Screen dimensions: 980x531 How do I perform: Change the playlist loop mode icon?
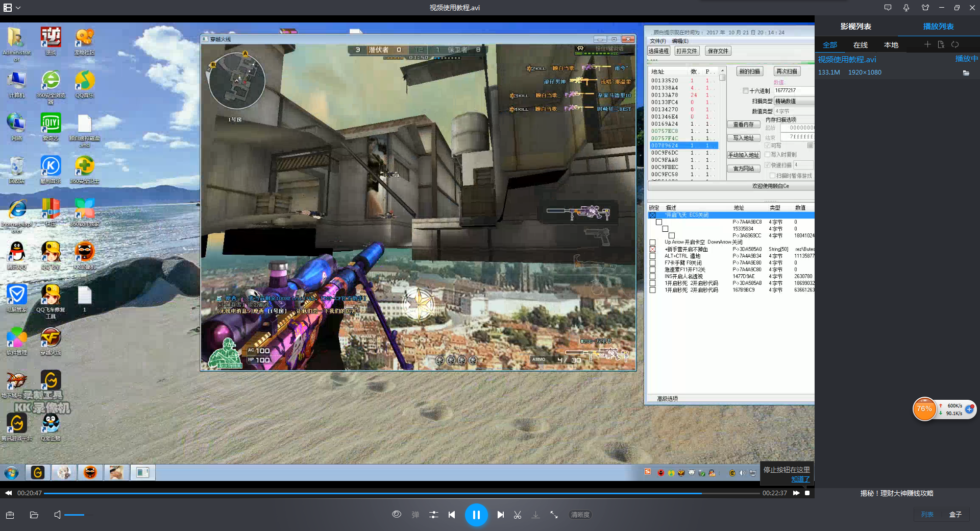955,45
